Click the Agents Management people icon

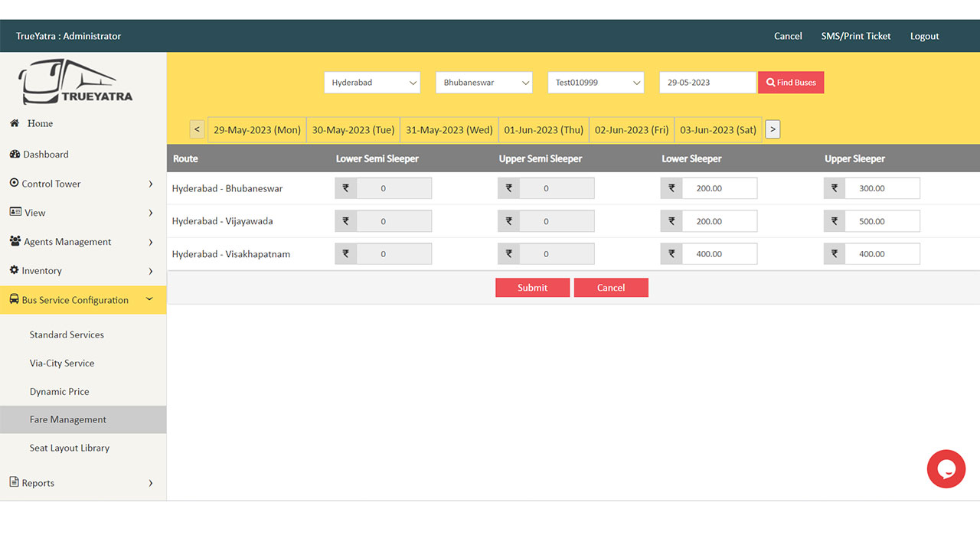click(x=15, y=242)
